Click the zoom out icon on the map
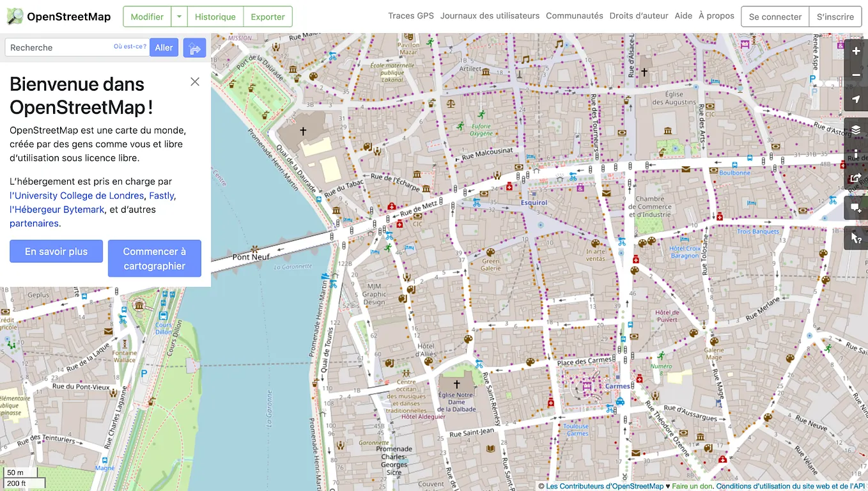This screenshot has width=868, height=491. coord(855,74)
